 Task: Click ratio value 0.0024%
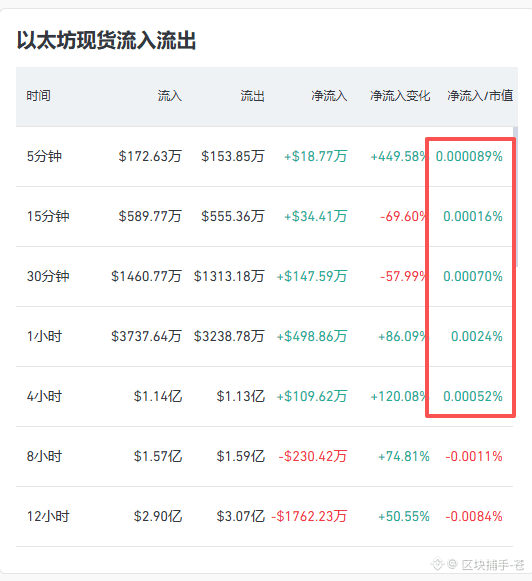click(477, 336)
